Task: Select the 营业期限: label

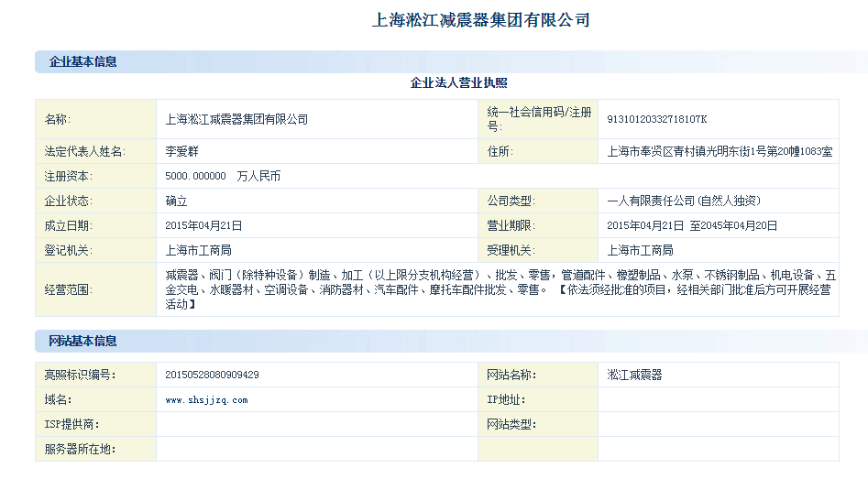Action: click(x=511, y=225)
